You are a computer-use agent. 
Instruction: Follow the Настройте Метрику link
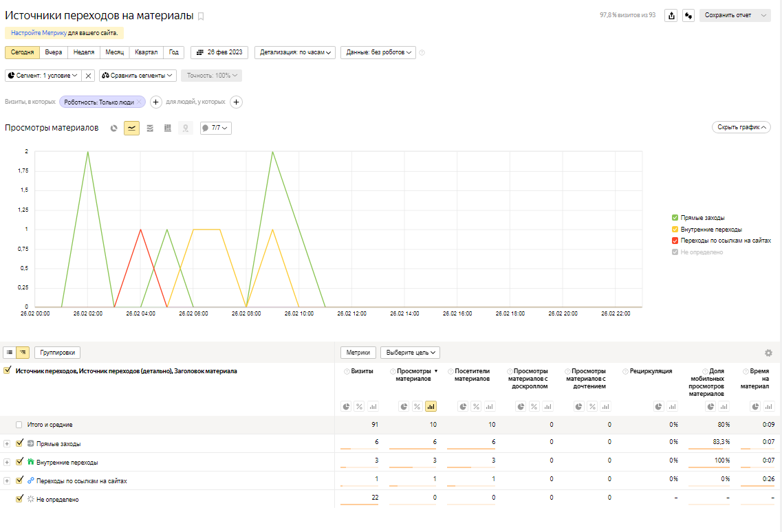point(39,33)
